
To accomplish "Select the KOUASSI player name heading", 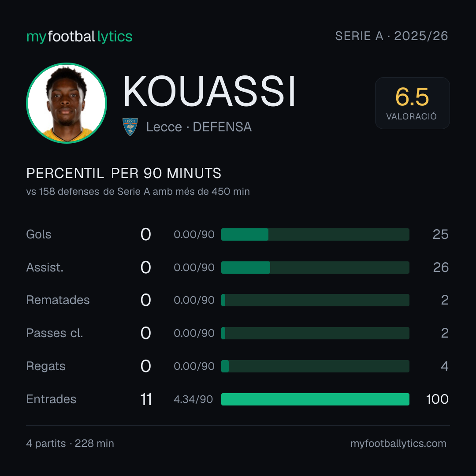I will pos(209,91).
